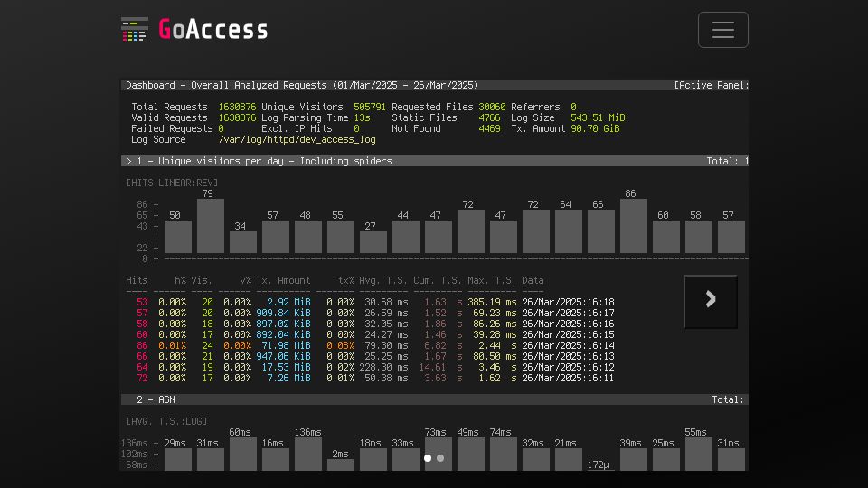Click the row dated 26/Mar/2025:16:18
868x488 pixels.
point(375,302)
